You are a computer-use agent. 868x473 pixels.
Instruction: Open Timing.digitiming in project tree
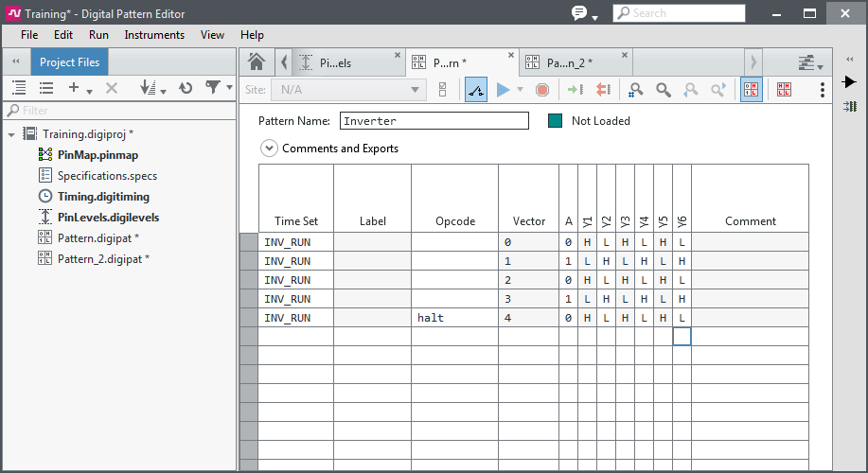103,197
